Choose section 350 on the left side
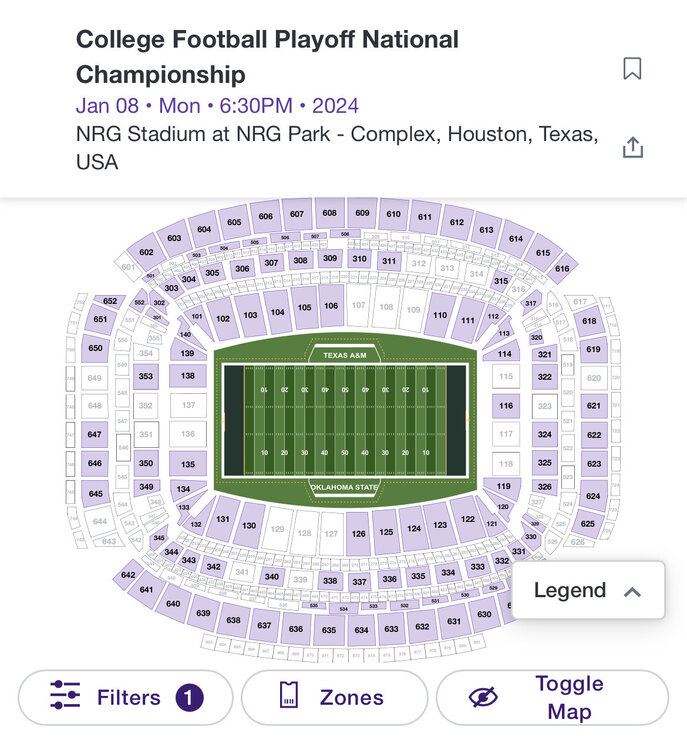The image size is (687, 750). pyautogui.click(x=146, y=464)
